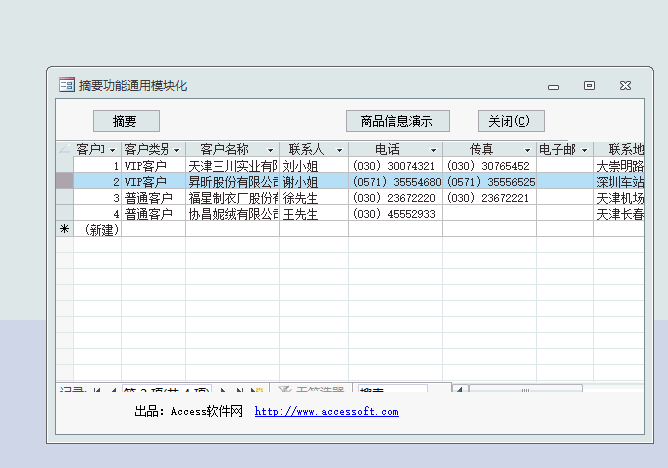Click phone cell (030) 30074321
Image resolution: width=668 pixels, height=468 pixels.
(395, 166)
